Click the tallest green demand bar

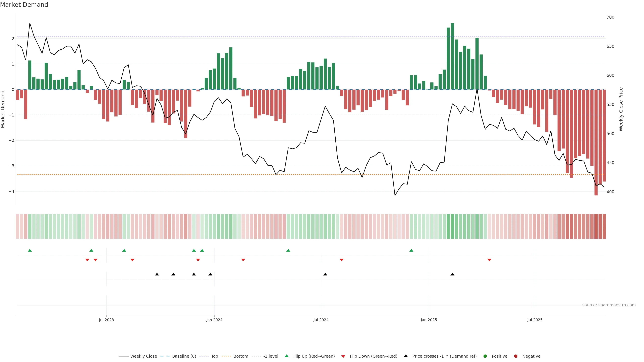pos(452,56)
